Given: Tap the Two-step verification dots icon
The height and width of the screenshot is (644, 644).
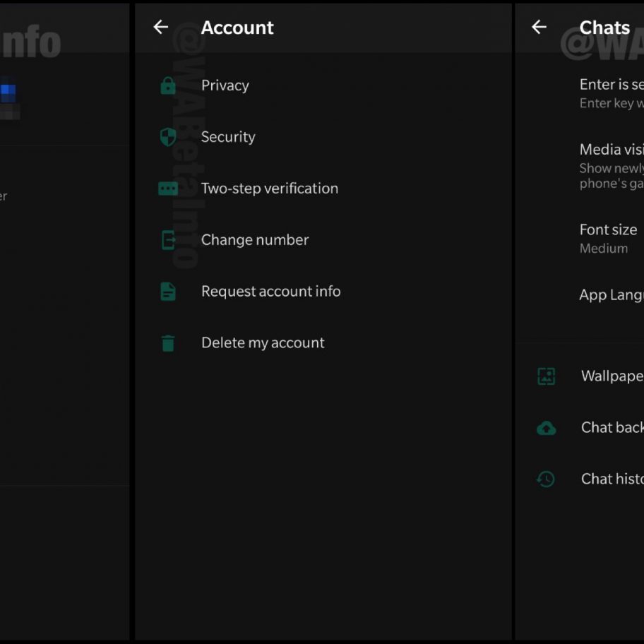Looking at the screenshot, I should pos(168,189).
